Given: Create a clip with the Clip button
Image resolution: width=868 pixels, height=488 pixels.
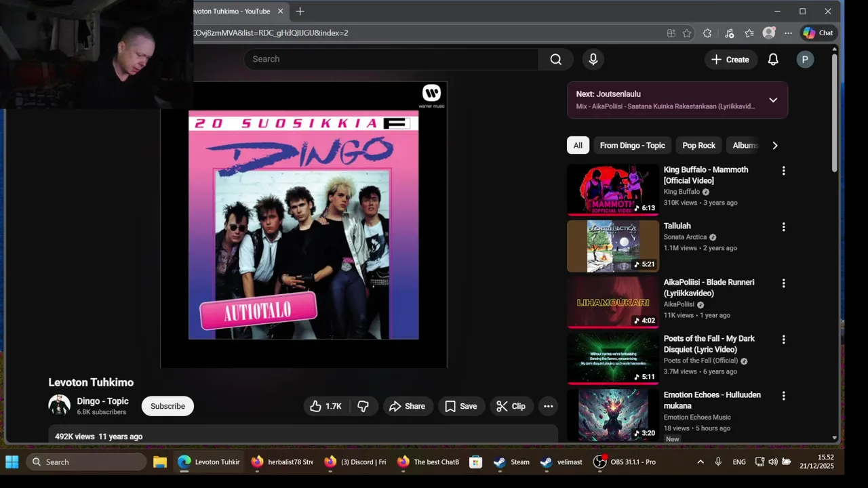Looking at the screenshot, I should (511, 406).
